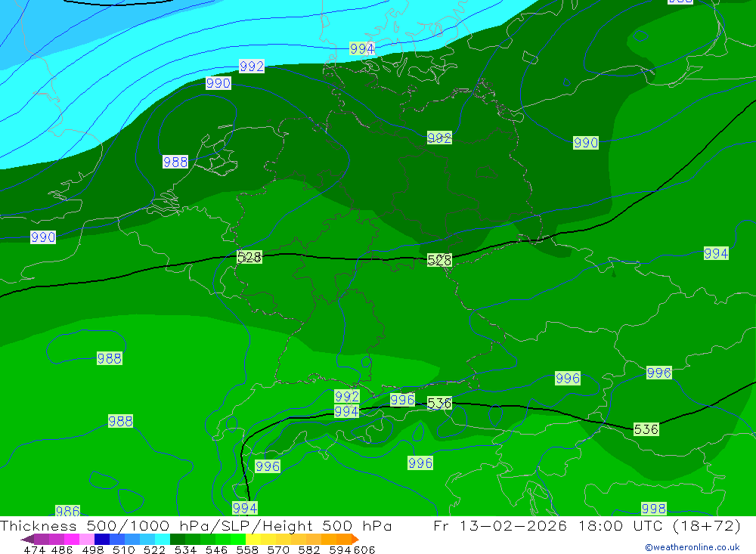Select the orange arrow ending the legend
This screenshot has height=554, width=756.
pos(355,539)
